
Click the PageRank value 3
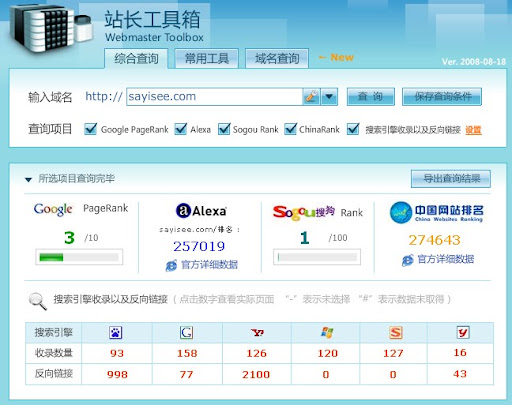[69, 238]
